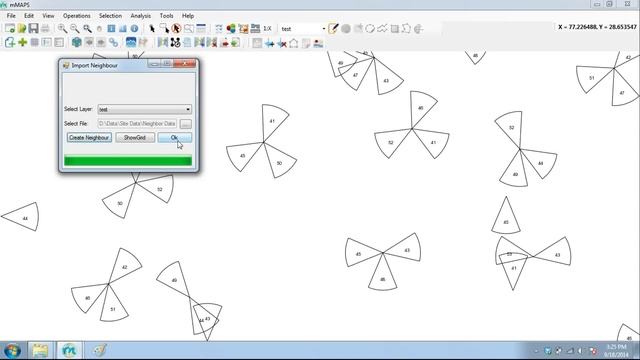Viewport: 640px width, 360px height.
Task: Click the picture landscape icon in second toolbar
Action: [318, 43]
